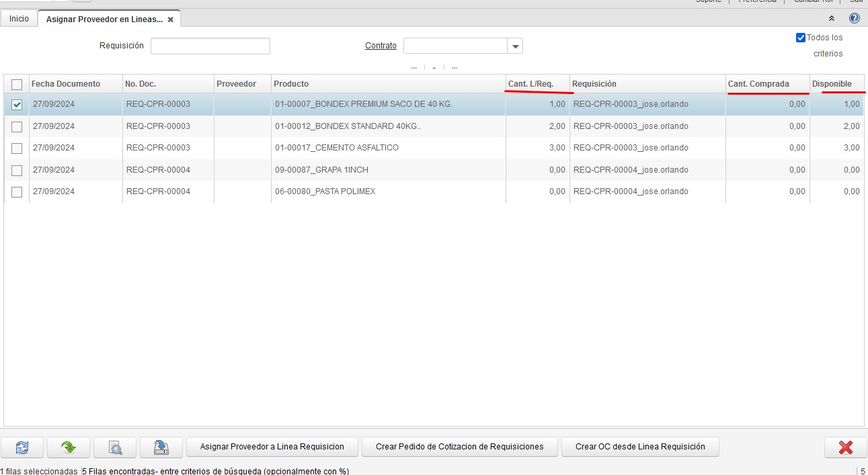Click the export/save data icon
The image size is (868, 475).
161,447
